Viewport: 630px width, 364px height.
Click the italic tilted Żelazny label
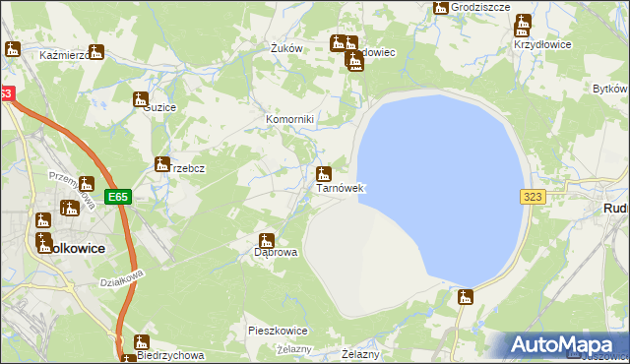pyautogui.click(x=294, y=349)
